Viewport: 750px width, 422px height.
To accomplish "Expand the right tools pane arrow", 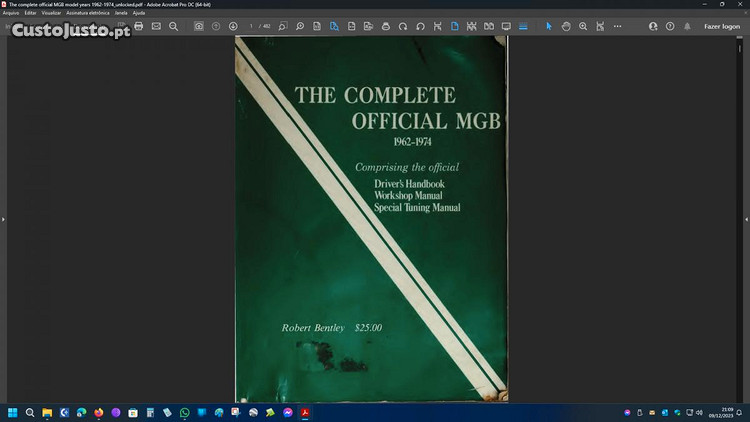I will 746,219.
